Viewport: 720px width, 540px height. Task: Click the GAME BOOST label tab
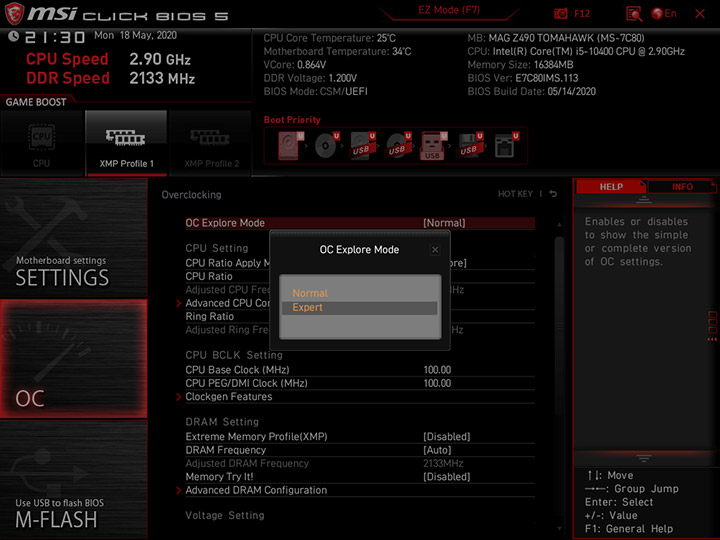tap(36, 102)
